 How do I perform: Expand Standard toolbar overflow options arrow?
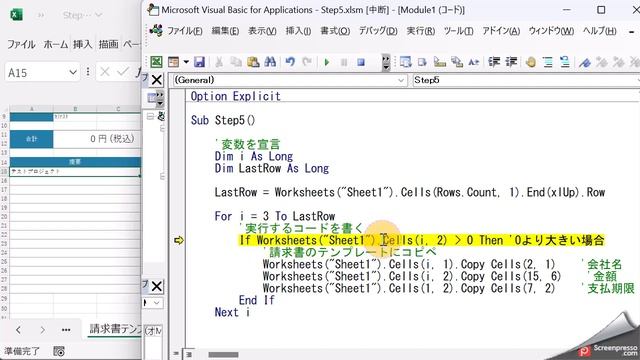tap(385, 62)
